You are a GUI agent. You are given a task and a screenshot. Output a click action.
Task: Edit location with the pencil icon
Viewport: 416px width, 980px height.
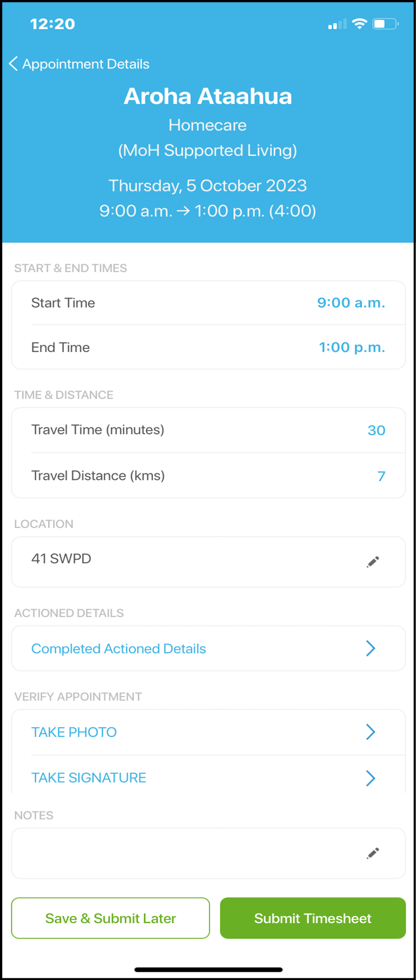(373, 562)
